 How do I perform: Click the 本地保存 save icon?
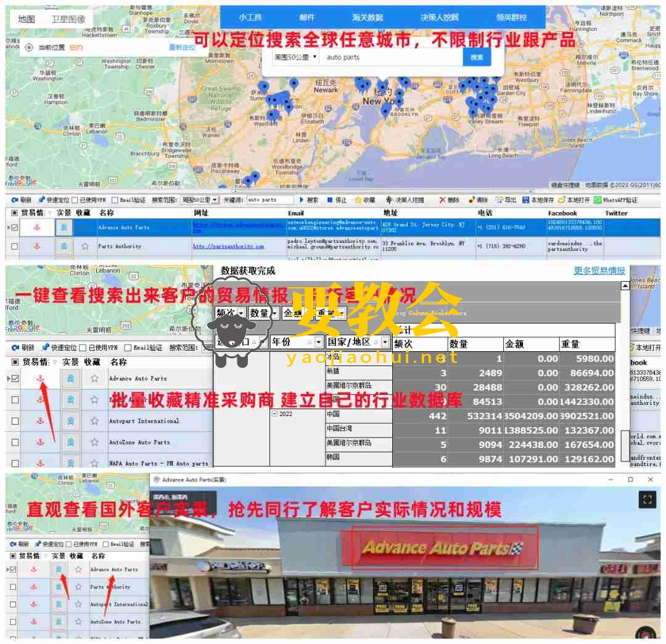(526, 200)
